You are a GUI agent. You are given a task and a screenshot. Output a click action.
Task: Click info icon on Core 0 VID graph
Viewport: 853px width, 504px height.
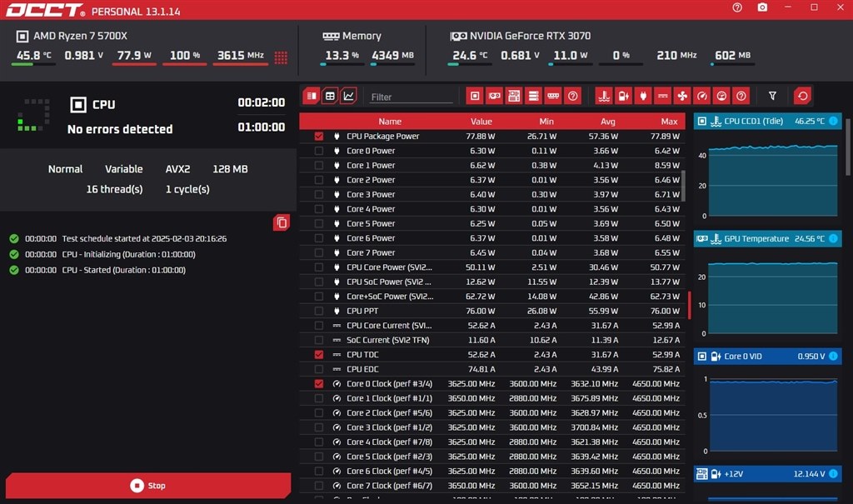833,356
